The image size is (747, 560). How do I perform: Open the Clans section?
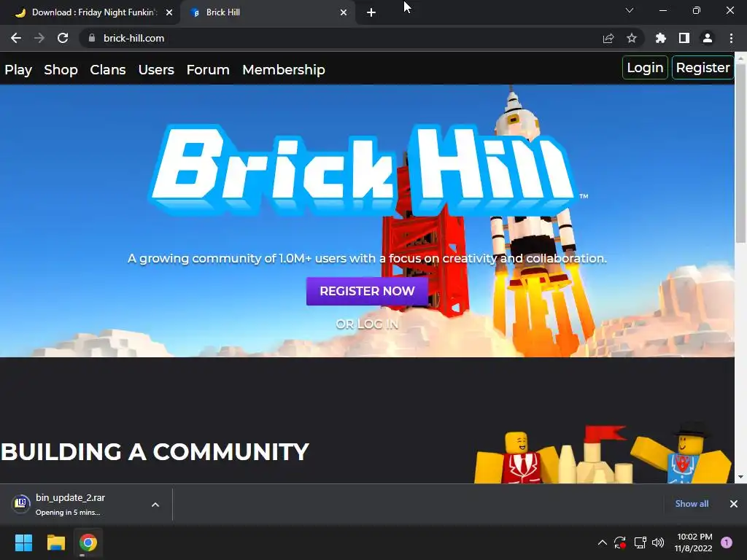tap(108, 69)
